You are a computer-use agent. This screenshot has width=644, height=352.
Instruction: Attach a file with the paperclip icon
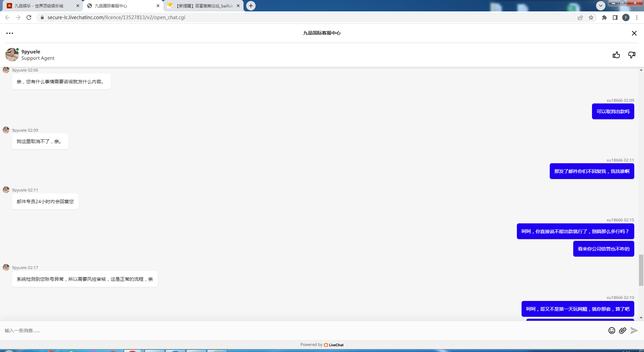(623, 331)
